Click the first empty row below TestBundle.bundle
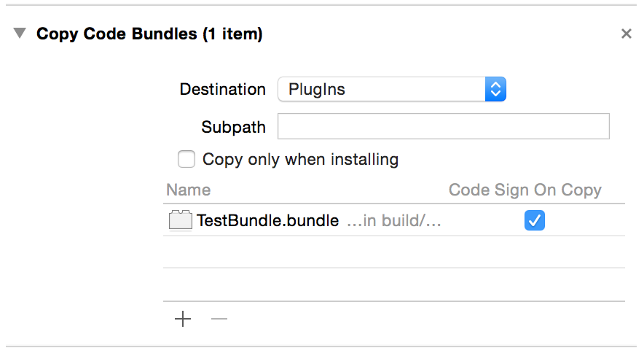Image resolution: width=644 pixels, height=356 pixels. pyautogui.click(x=394, y=252)
